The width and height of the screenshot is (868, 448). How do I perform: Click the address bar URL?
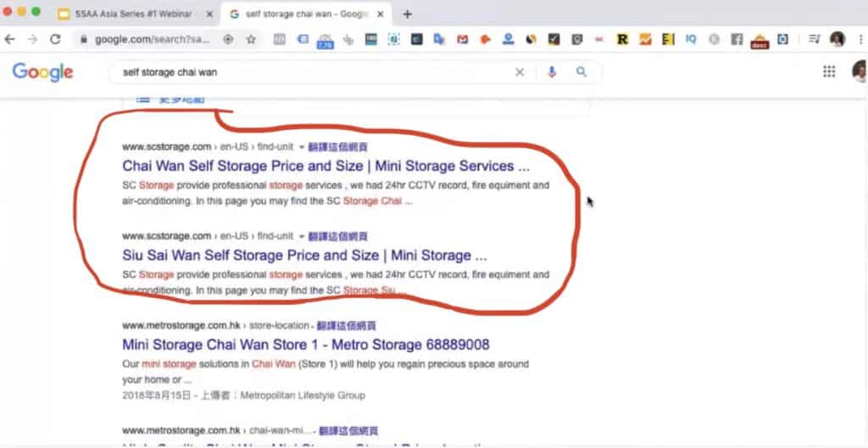[153, 39]
